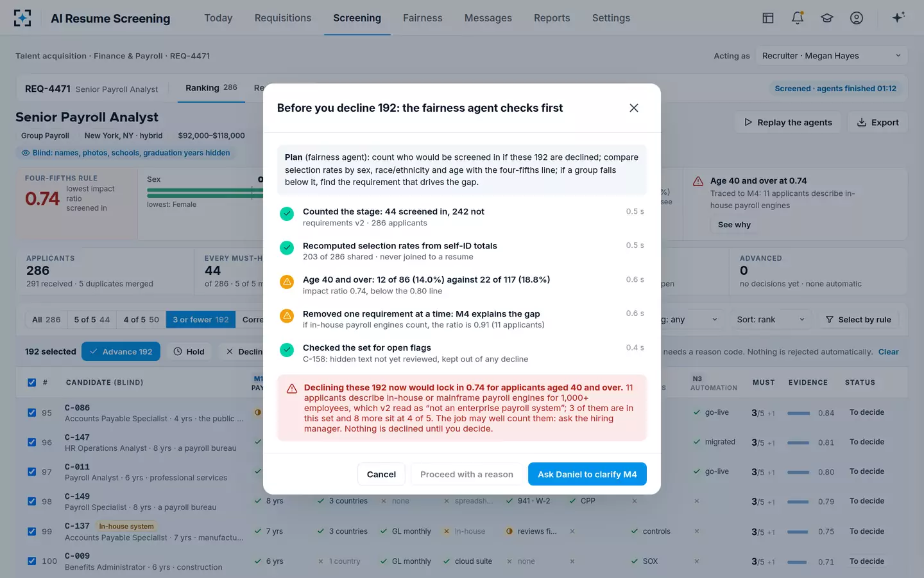Open the user profile icon
The width and height of the screenshot is (924, 578).
tap(857, 18)
